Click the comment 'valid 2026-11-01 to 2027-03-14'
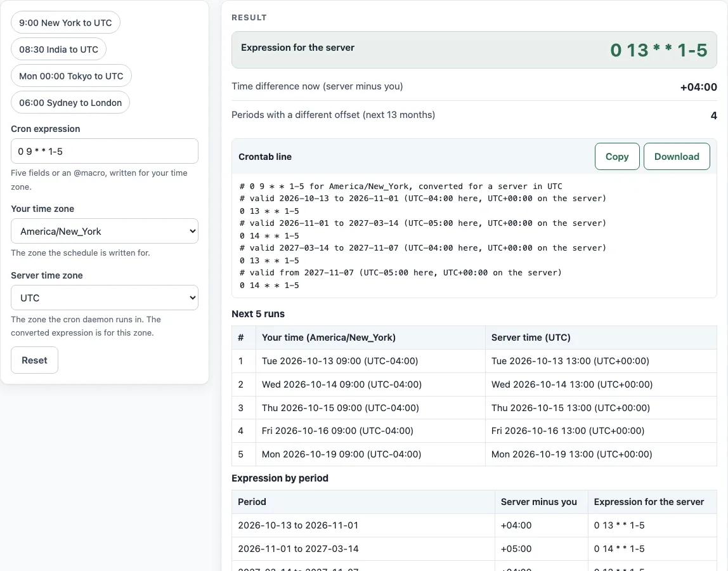Viewport: 728px width, 571px height. [x=423, y=223]
